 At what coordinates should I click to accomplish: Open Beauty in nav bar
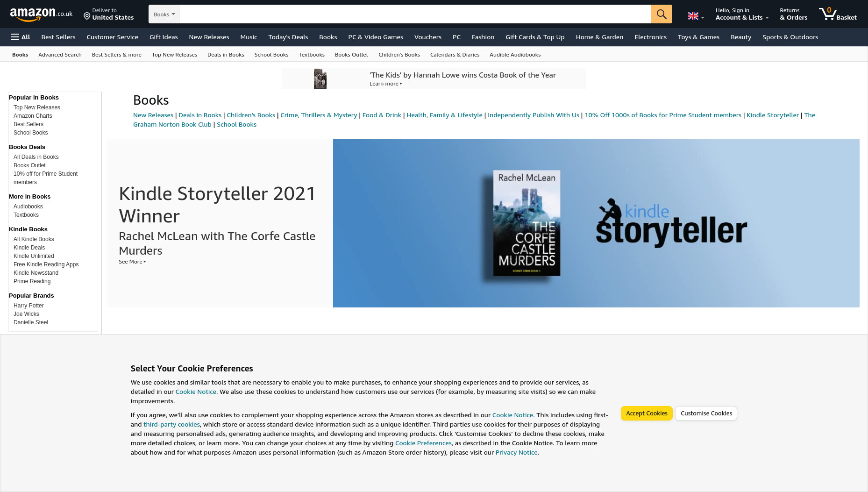(741, 37)
